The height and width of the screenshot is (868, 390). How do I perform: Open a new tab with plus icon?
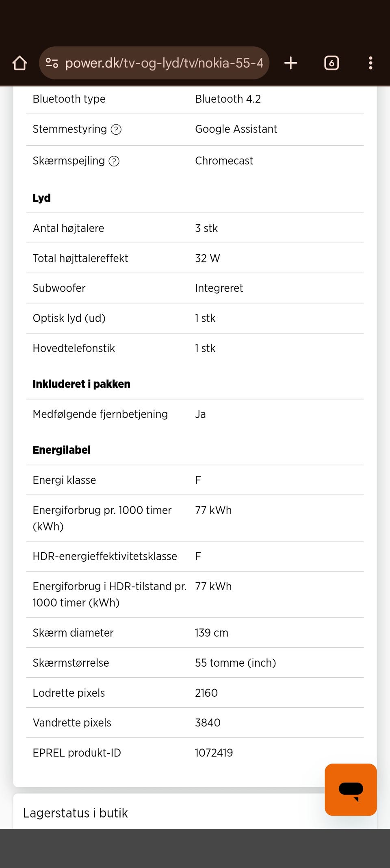(x=290, y=63)
